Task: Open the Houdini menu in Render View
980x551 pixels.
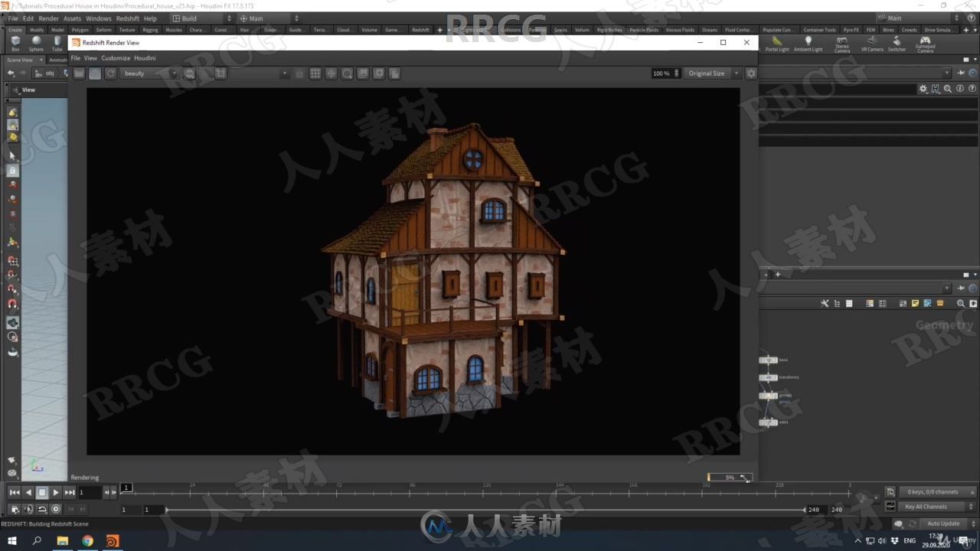Action: pos(145,58)
